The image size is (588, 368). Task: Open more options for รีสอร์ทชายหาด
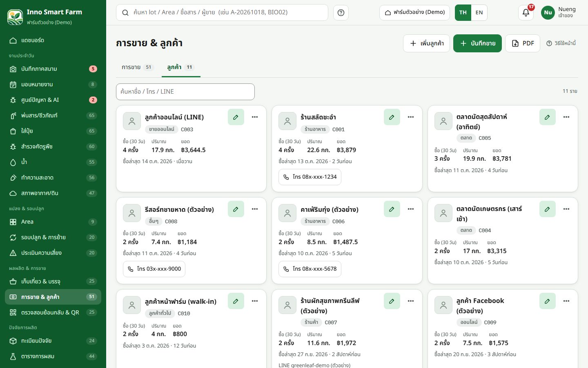(255, 209)
